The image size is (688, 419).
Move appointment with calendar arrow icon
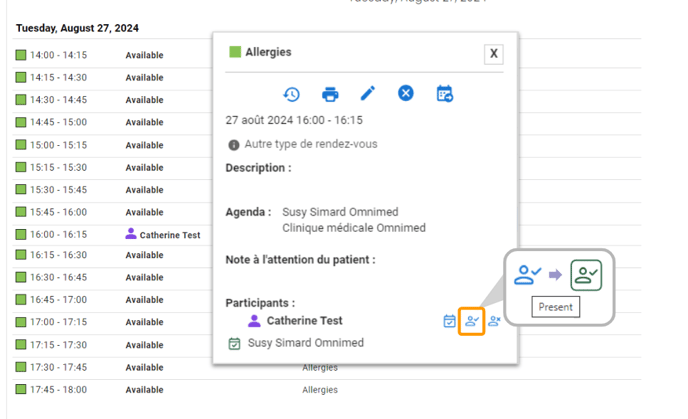point(445,93)
